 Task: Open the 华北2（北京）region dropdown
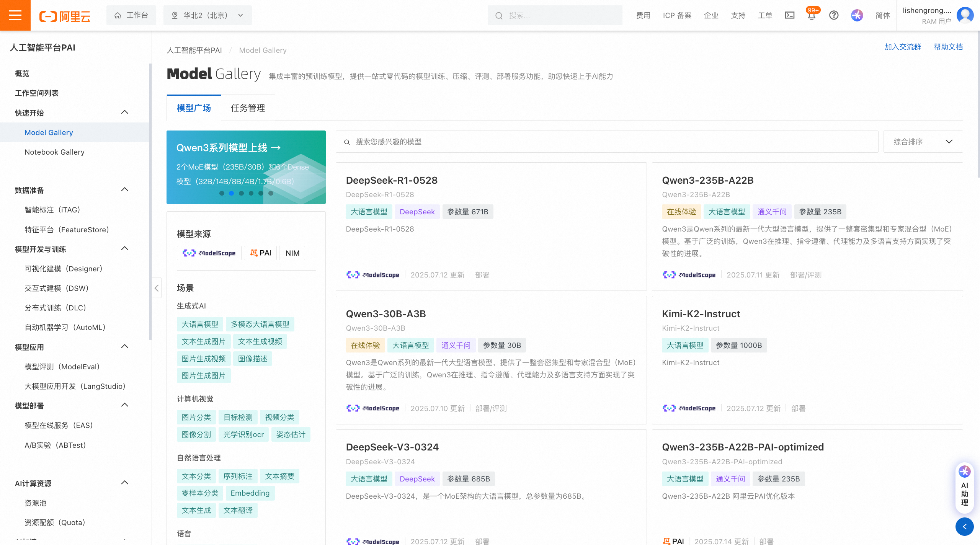tap(207, 15)
